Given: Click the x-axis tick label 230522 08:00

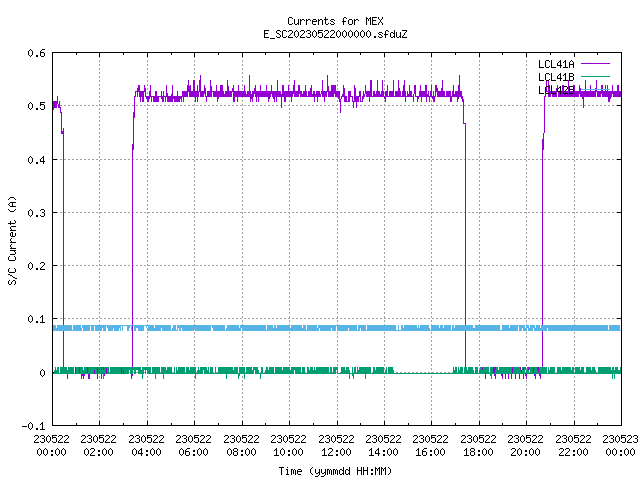Looking at the screenshot, I should click(242, 445).
